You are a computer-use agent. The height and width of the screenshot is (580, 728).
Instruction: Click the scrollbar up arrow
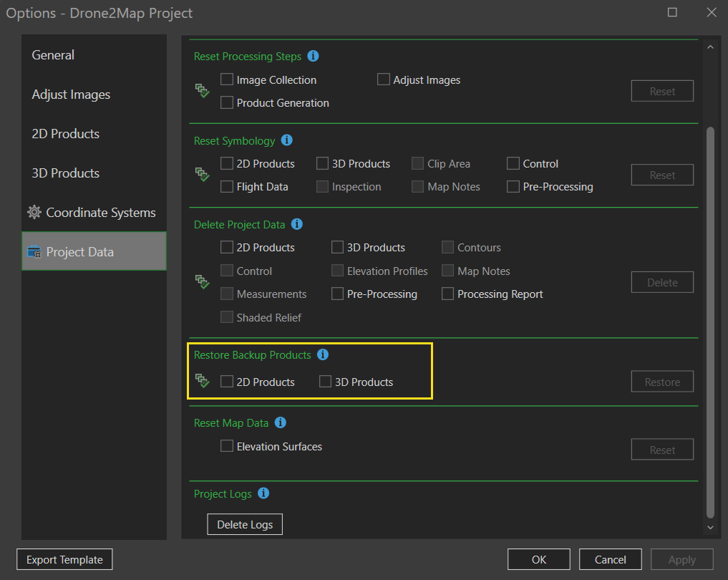pos(710,47)
